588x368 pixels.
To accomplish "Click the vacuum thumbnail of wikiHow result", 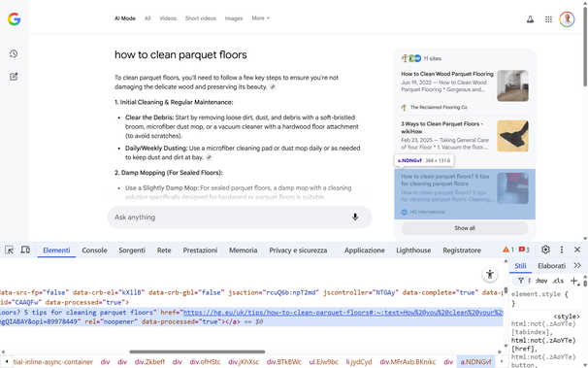I will click(x=512, y=136).
